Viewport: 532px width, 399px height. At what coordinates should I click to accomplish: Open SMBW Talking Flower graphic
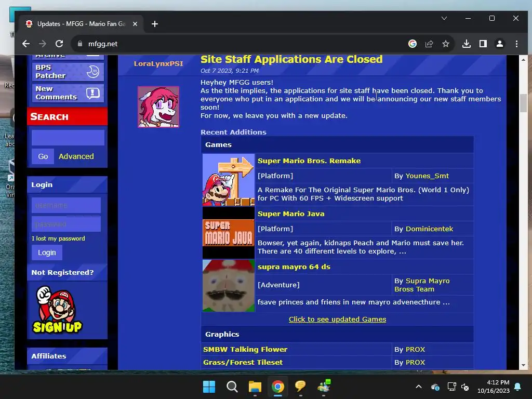pyautogui.click(x=245, y=349)
